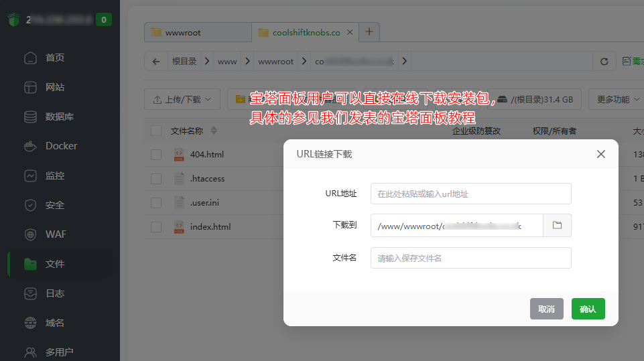Click the 文件名 input field
This screenshot has height=361, width=644.
click(470, 258)
